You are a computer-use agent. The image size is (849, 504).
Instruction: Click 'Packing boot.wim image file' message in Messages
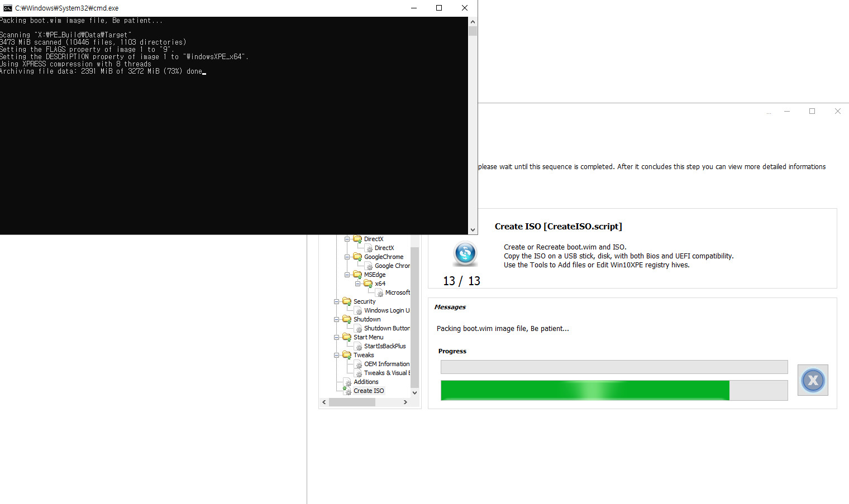point(503,329)
